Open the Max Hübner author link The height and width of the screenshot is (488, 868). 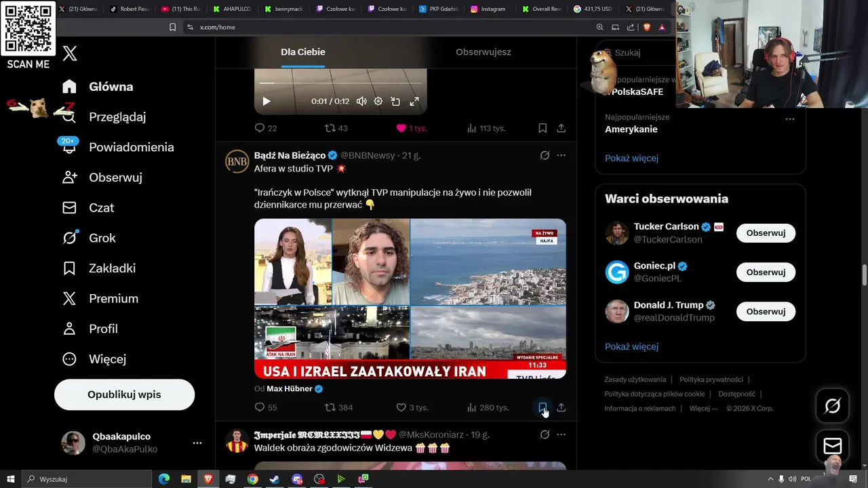point(290,389)
